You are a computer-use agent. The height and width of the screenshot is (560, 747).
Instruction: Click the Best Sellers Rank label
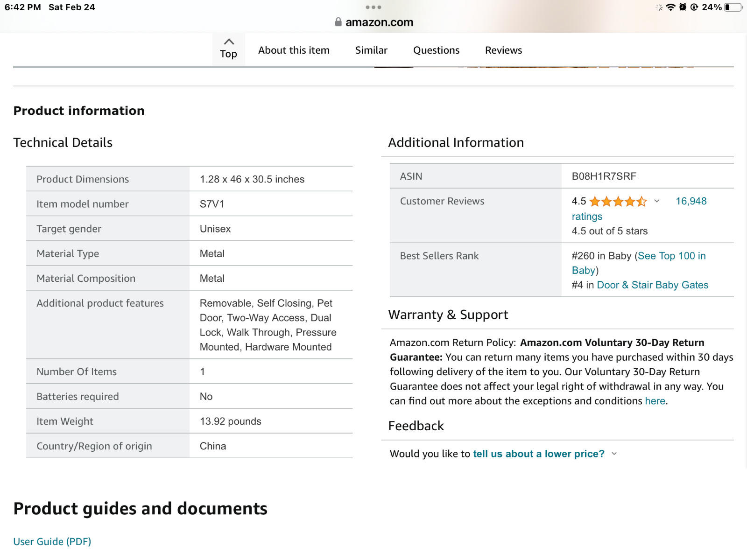point(439,256)
